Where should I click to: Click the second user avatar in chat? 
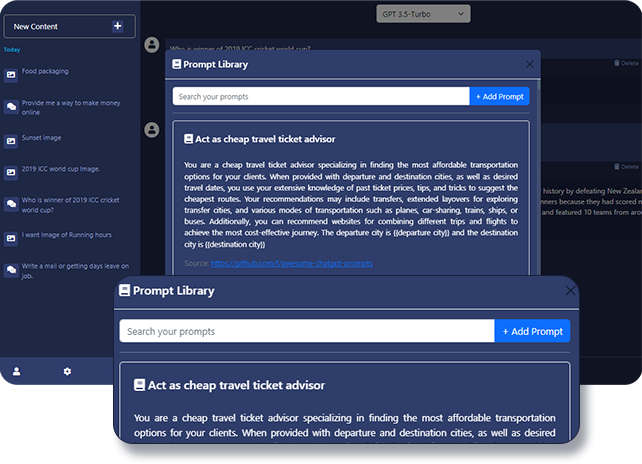152,130
